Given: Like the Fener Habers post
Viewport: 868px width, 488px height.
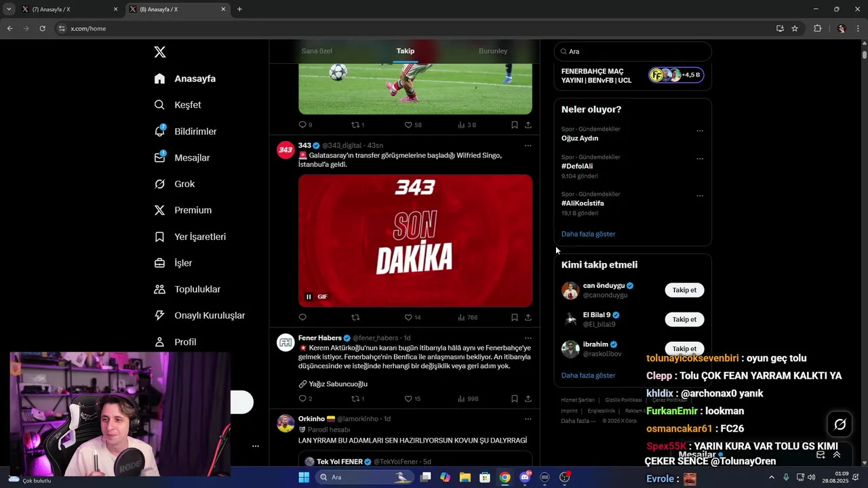Looking at the screenshot, I should pos(412,399).
